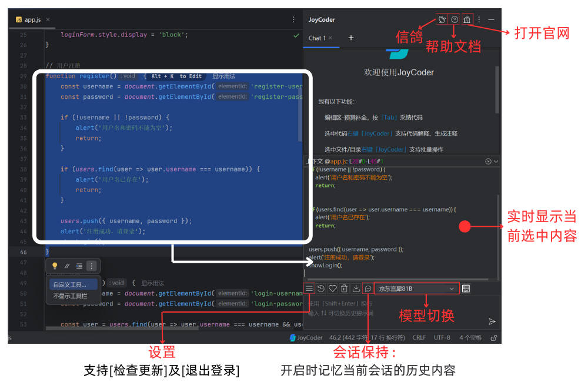Image resolution: width=588 pixels, height=382 pixels.
Task: Open JoyCoder help documentation icon
Action: tap(455, 19)
